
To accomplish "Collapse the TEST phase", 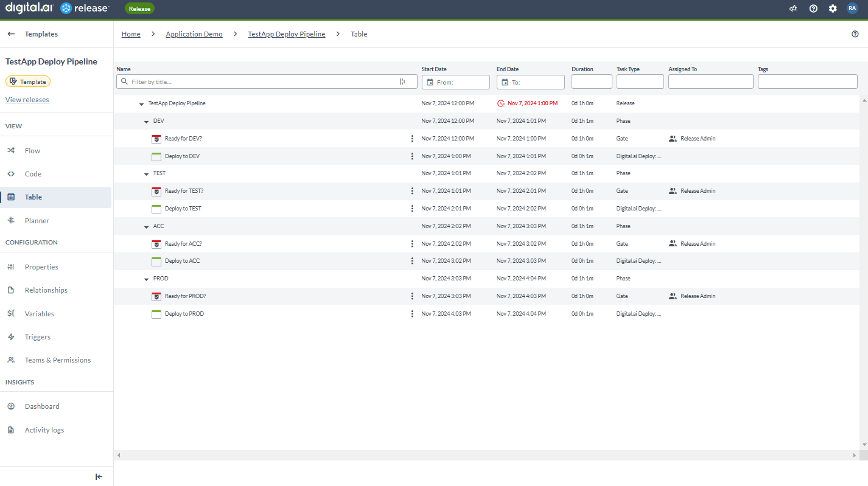I will (x=146, y=174).
